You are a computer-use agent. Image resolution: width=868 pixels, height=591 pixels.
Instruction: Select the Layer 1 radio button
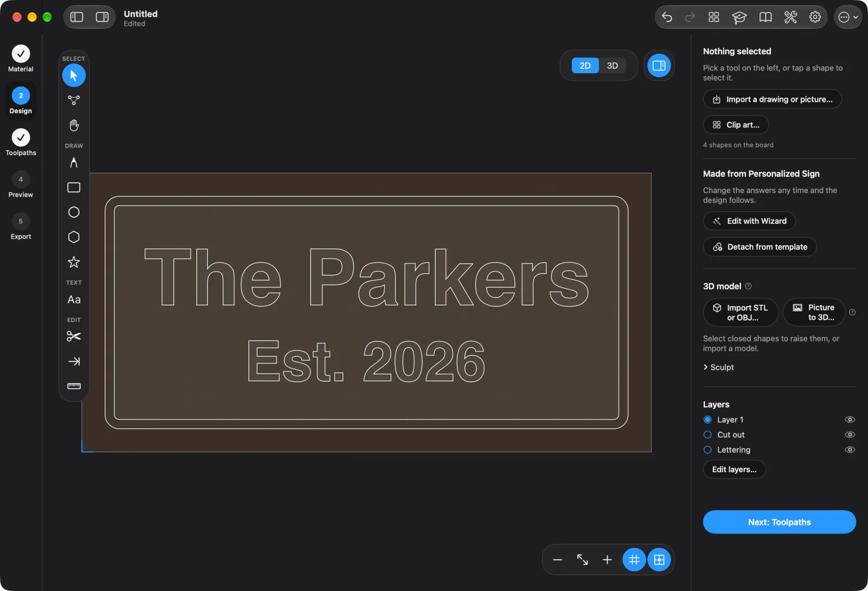pyautogui.click(x=707, y=420)
